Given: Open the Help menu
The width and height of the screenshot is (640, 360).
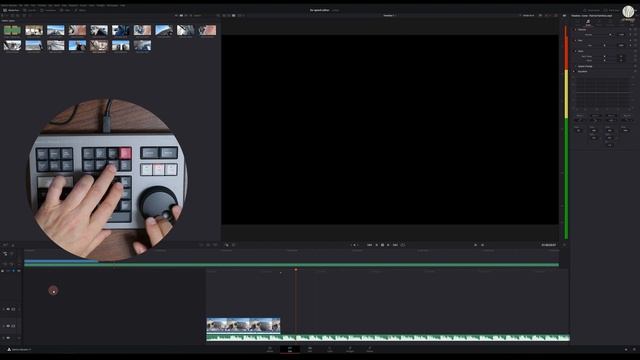Looking at the screenshot, I should click(123, 5).
